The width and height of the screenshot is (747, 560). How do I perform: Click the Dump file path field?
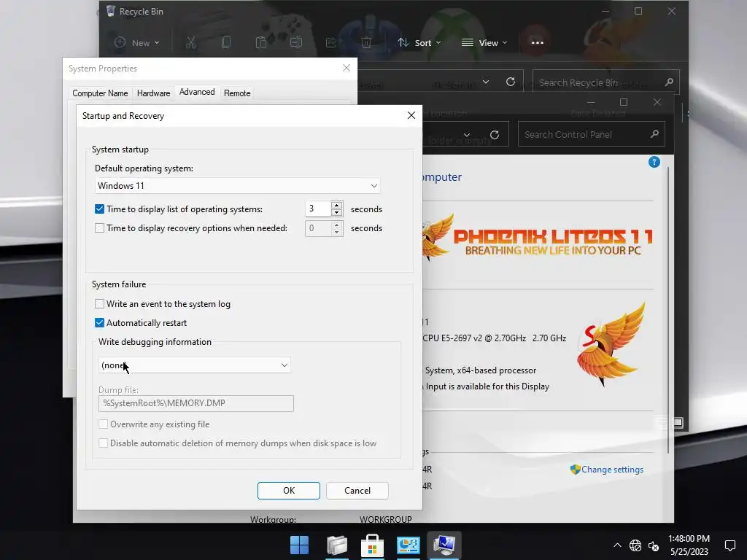click(x=196, y=403)
